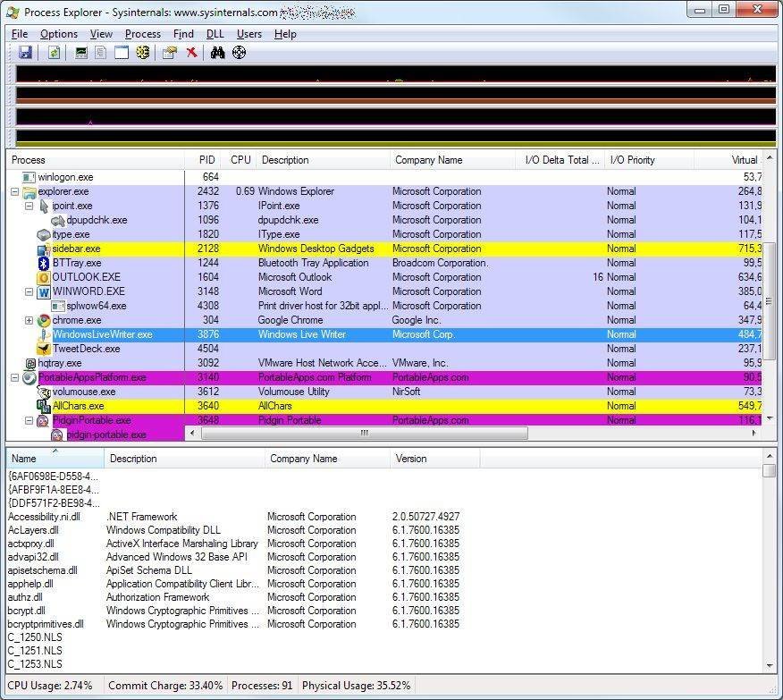Sort DLL list by Version header
The image size is (783, 700).
[435, 459]
